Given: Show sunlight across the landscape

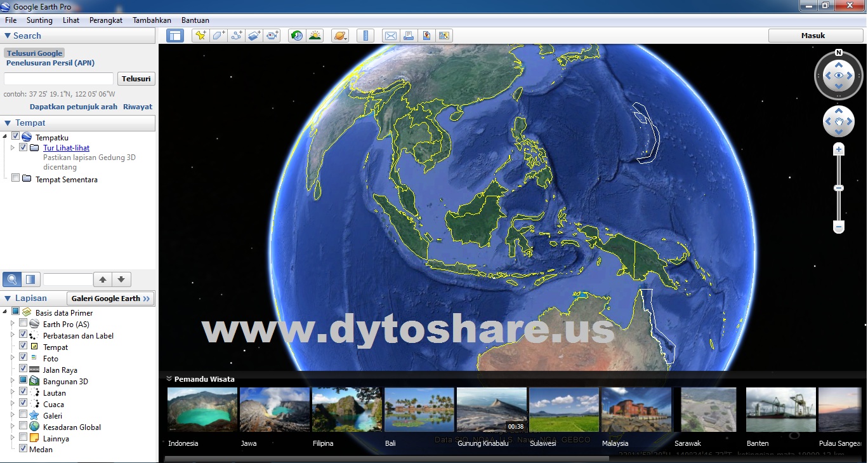Looking at the screenshot, I should tap(315, 36).
